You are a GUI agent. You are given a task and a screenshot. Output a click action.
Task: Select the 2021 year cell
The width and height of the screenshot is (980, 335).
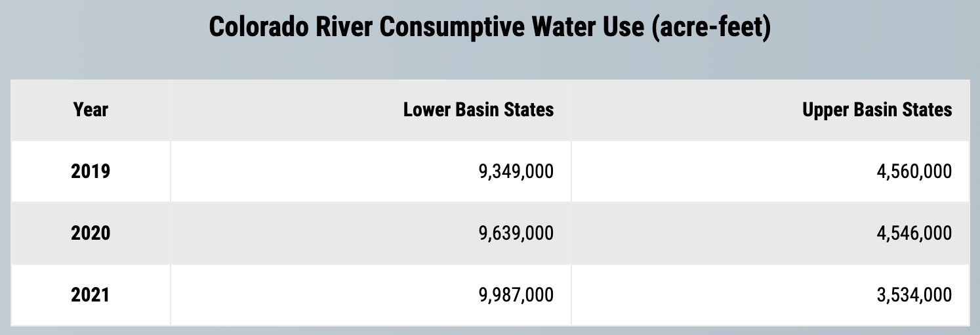91,295
